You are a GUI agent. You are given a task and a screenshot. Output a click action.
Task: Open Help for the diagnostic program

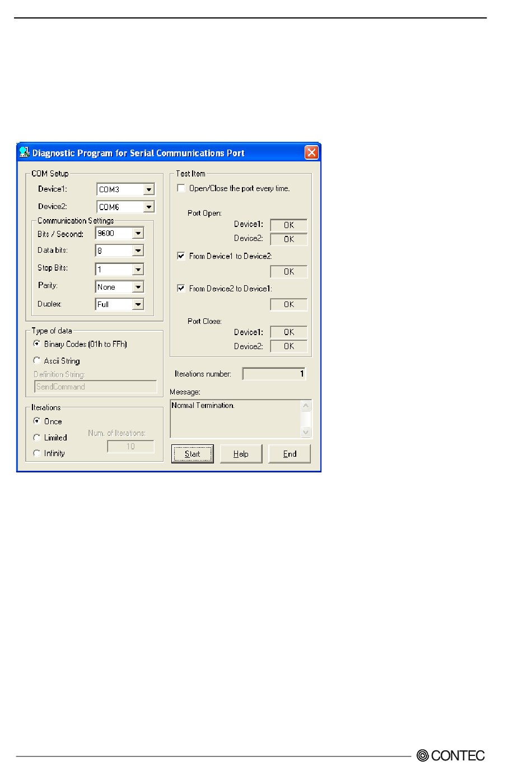point(241,454)
